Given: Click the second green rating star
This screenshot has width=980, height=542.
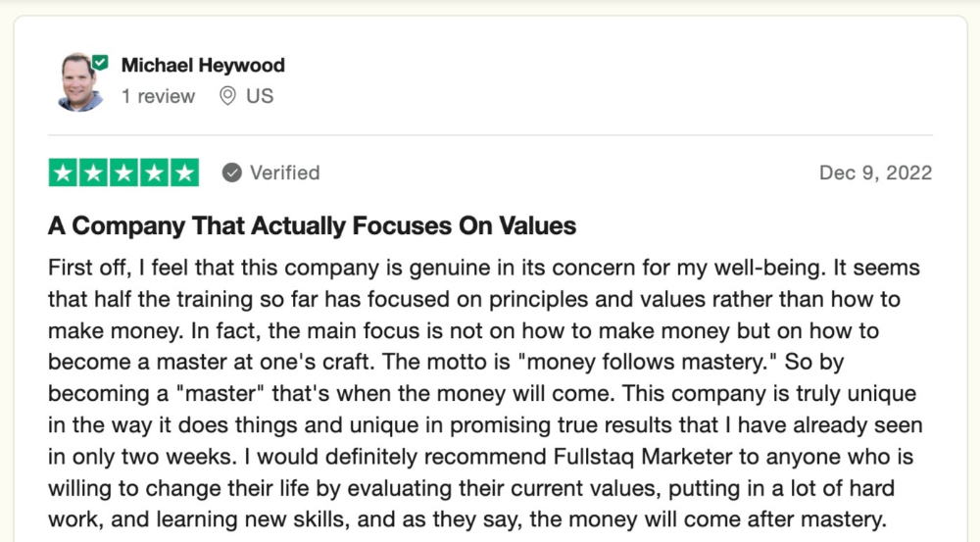Looking at the screenshot, I should click(x=93, y=172).
